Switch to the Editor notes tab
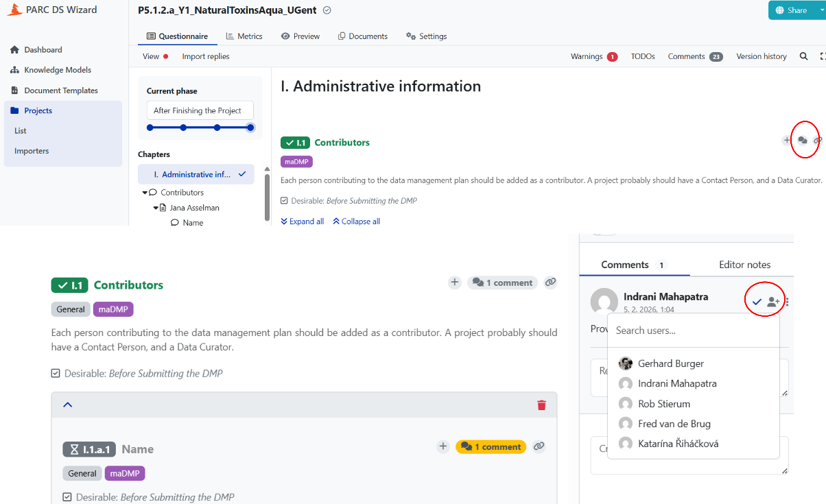This screenshot has width=826, height=504. click(744, 265)
